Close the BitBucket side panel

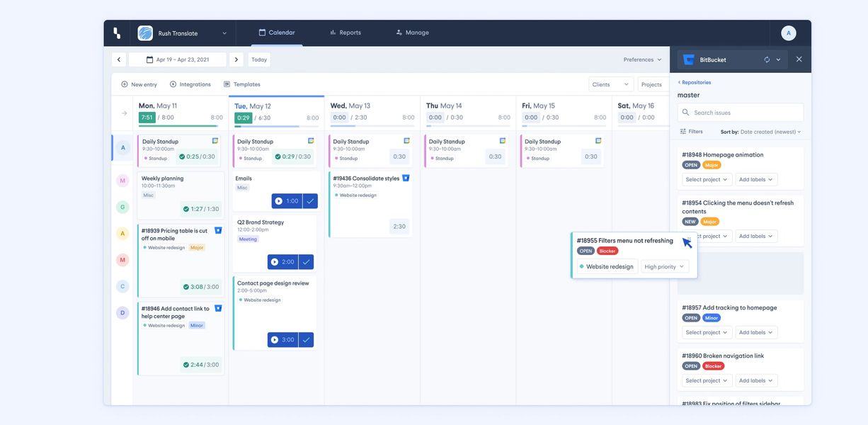click(799, 59)
